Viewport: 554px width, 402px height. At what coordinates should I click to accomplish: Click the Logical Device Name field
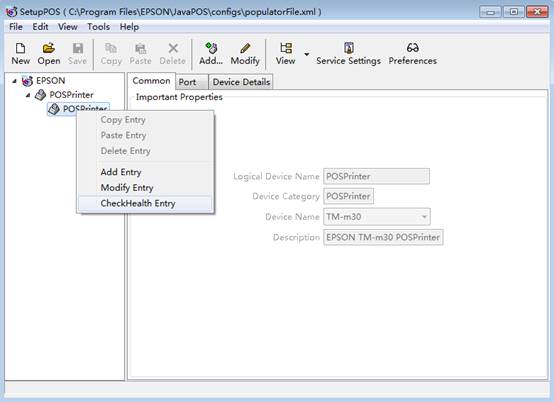point(376,176)
